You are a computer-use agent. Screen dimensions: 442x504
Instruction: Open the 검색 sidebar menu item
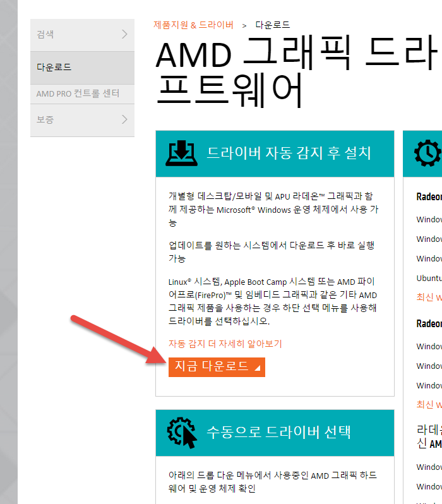coord(82,35)
